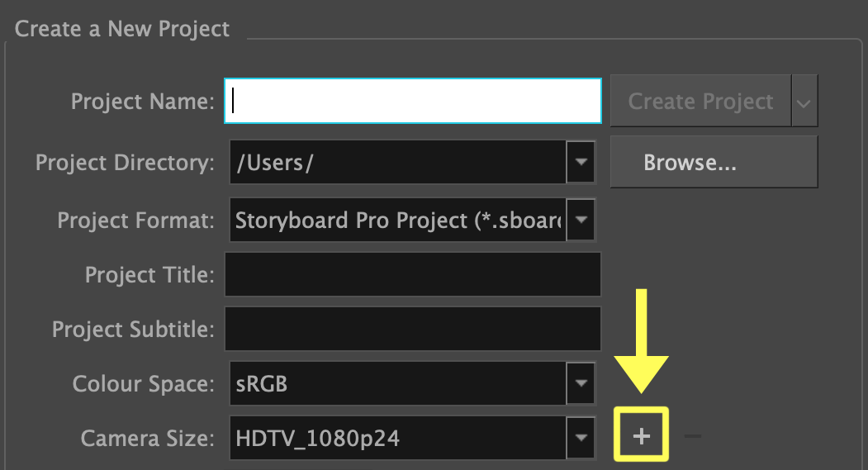Click inside the Project Title field
Screen dimensions: 868x470
click(413, 273)
